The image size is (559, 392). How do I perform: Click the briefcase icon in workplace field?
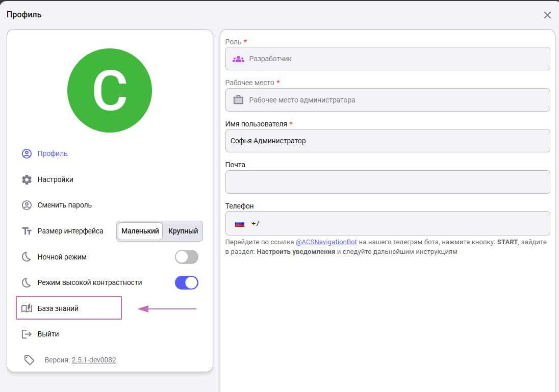click(238, 100)
